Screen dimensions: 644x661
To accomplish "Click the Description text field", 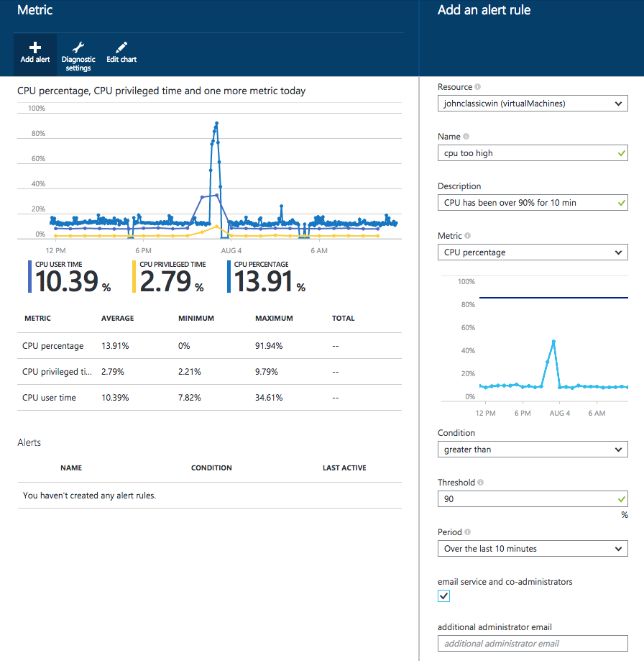I will (526, 203).
